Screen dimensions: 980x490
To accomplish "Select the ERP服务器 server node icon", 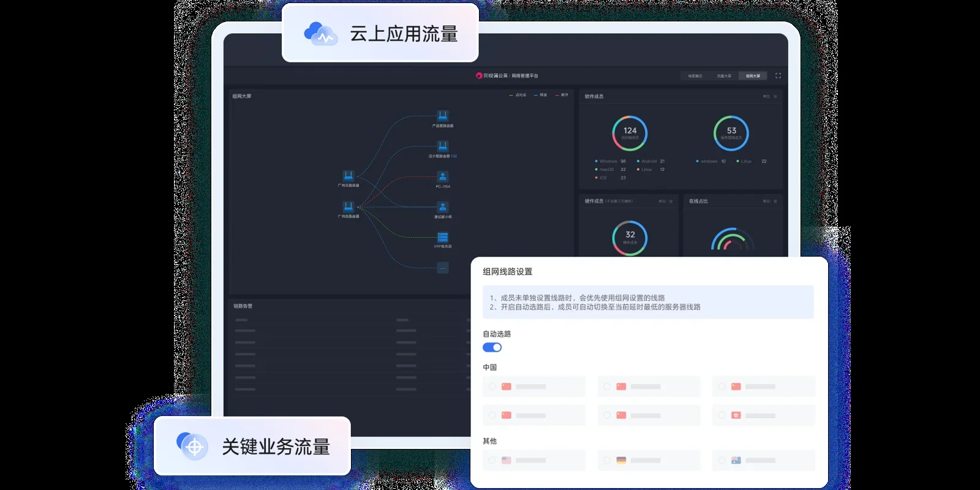I will pos(443,237).
